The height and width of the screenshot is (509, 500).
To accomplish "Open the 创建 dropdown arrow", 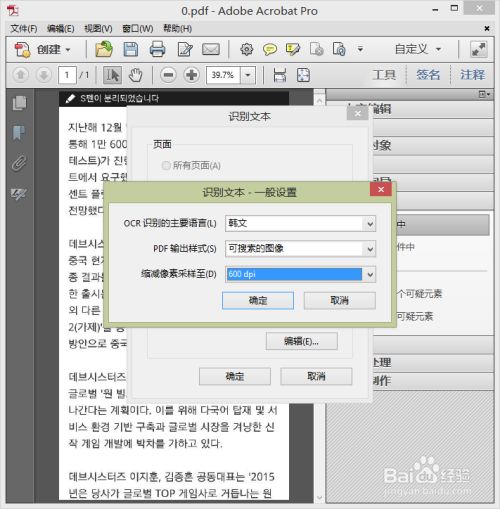I will pos(68,50).
